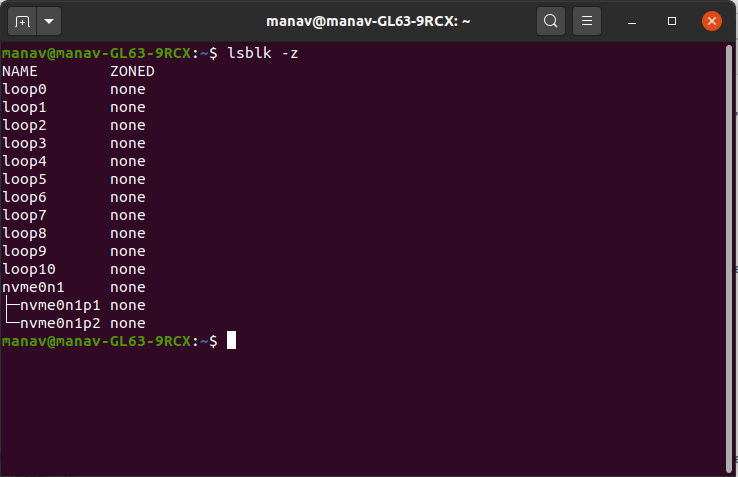Click the loop0 device entry

[24, 89]
